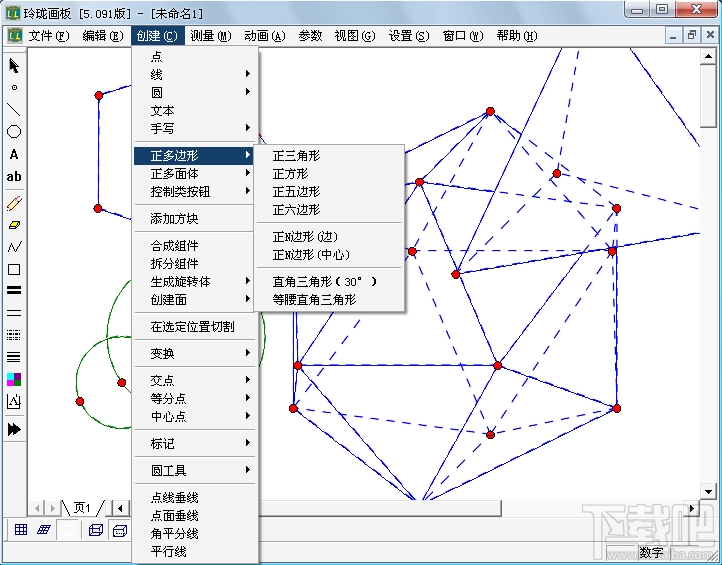Choose 拆分组件 menu entry
The width and height of the screenshot is (722, 565).
coord(195,263)
